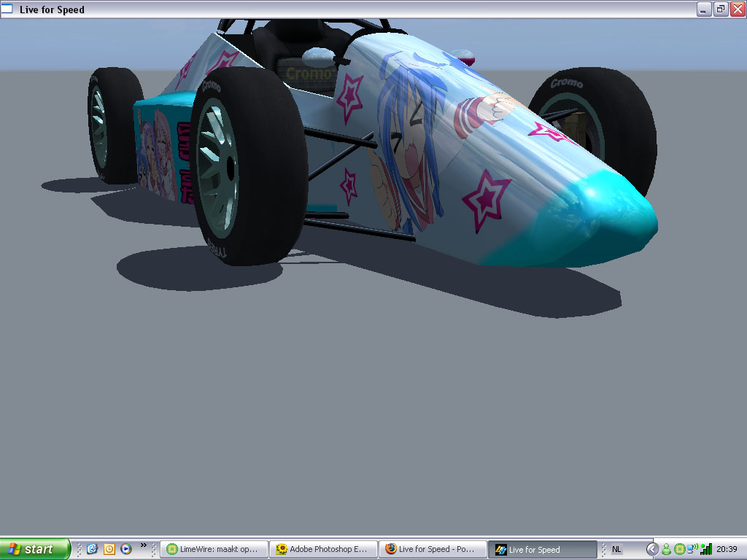Switch to Firefox Live for Speed window
This screenshot has width=747, height=560.
(433, 549)
